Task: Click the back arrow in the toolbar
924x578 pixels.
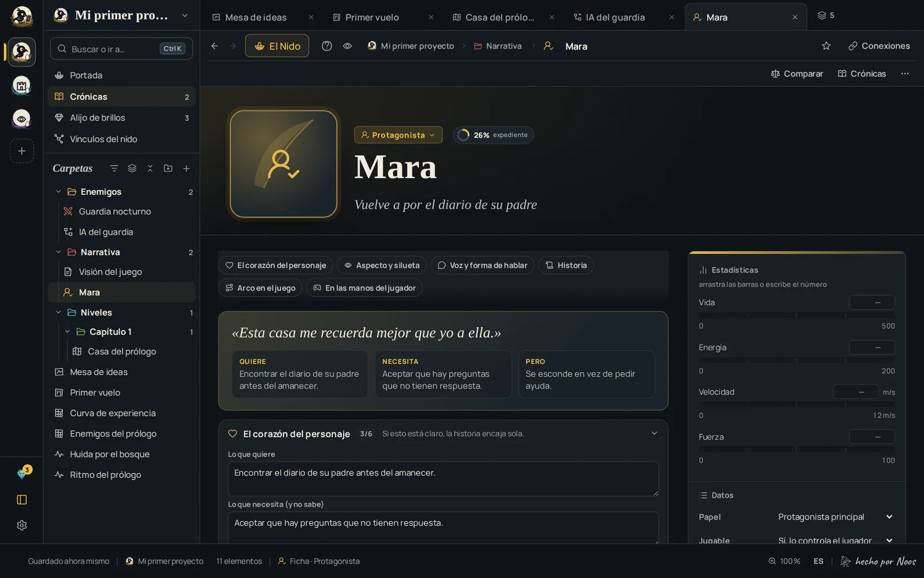Action: [214, 46]
